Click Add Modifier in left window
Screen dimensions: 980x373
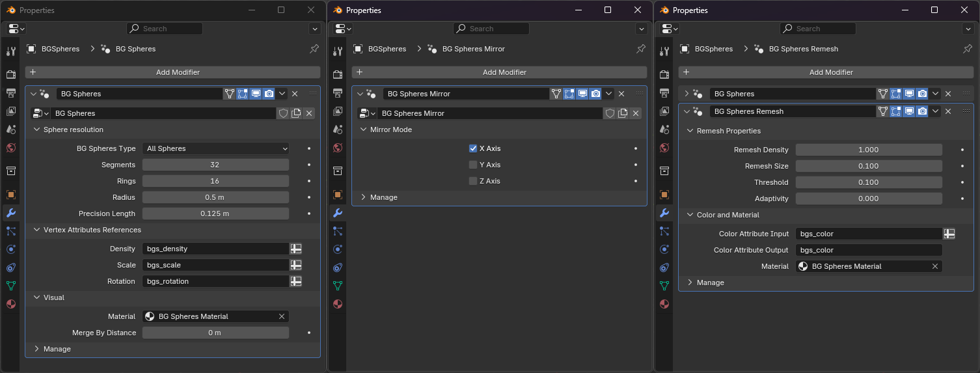coord(173,72)
